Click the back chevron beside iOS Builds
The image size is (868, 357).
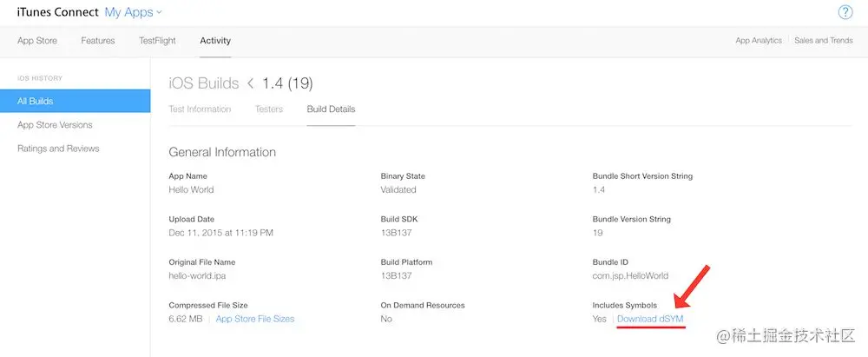(x=251, y=83)
